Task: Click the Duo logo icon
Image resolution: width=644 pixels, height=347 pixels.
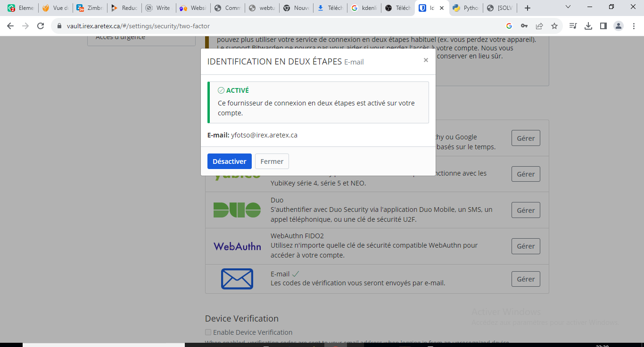Action: pyautogui.click(x=237, y=210)
